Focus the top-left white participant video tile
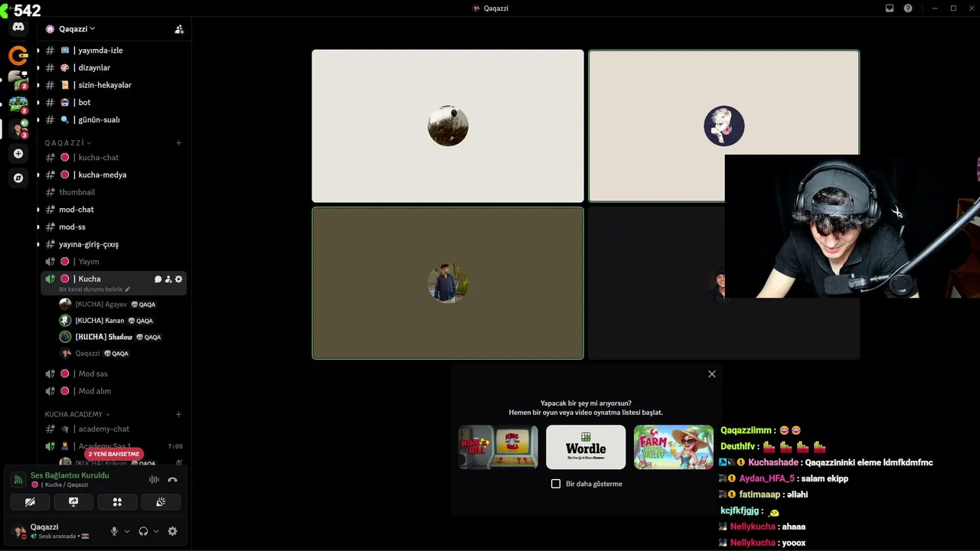980x551 pixels. coord(448,126)
